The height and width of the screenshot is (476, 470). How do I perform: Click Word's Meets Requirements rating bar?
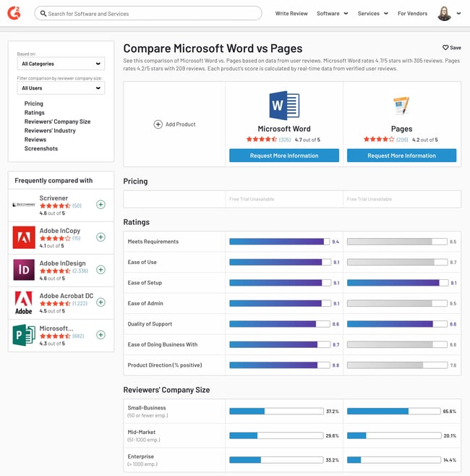pos(279,242)
